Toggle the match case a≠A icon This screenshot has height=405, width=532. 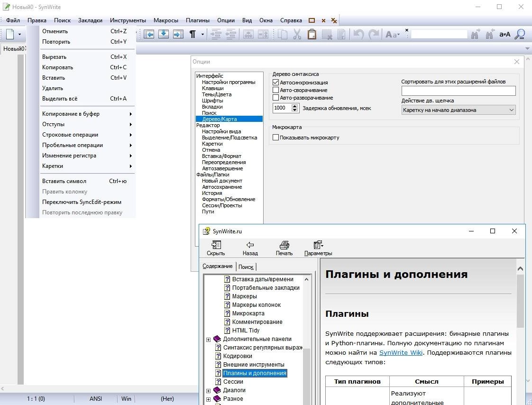pyautogui.click(x=504, y=34)
